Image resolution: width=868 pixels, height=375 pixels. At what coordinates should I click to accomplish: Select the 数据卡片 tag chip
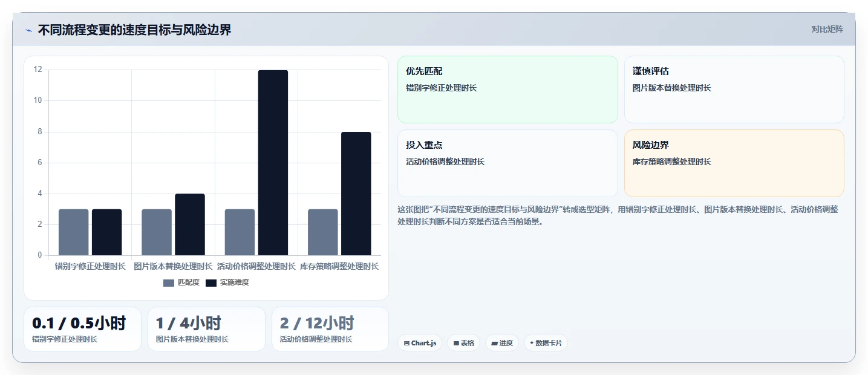[x=546, y=343]
